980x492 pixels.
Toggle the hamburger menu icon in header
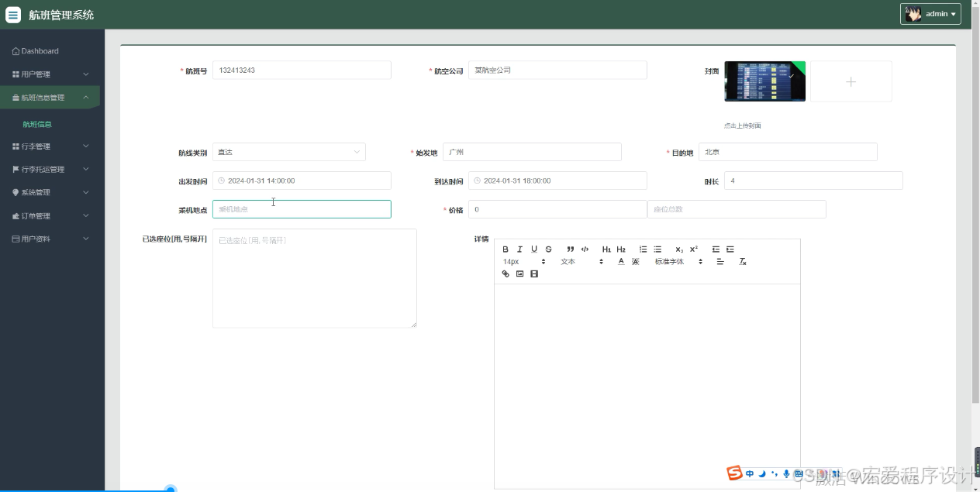(13, 15)
